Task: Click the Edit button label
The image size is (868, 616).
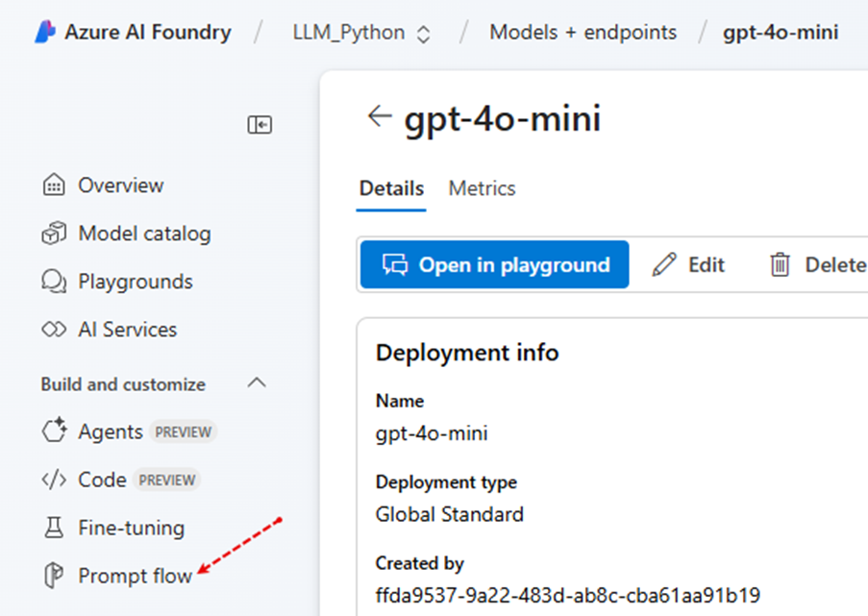Action: [x=707, y=265]
